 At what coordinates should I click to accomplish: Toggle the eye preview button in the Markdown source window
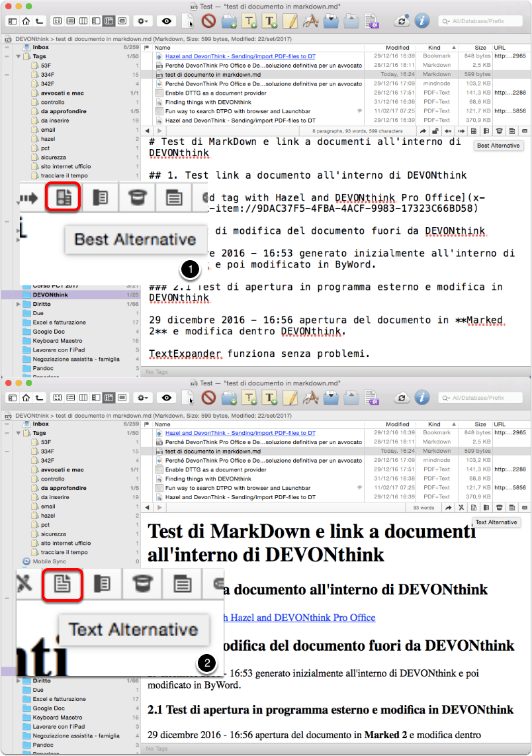point(167,21)
